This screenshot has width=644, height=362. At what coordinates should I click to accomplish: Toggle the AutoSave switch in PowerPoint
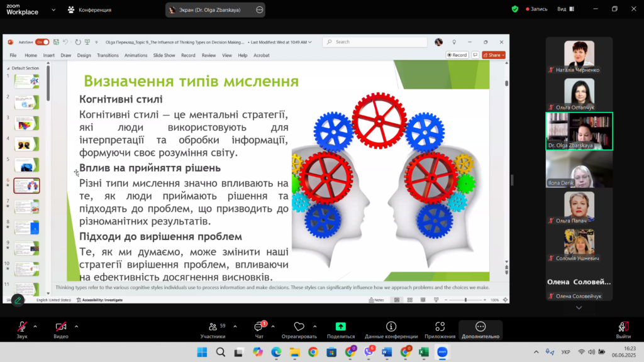[x=42, y=42]
